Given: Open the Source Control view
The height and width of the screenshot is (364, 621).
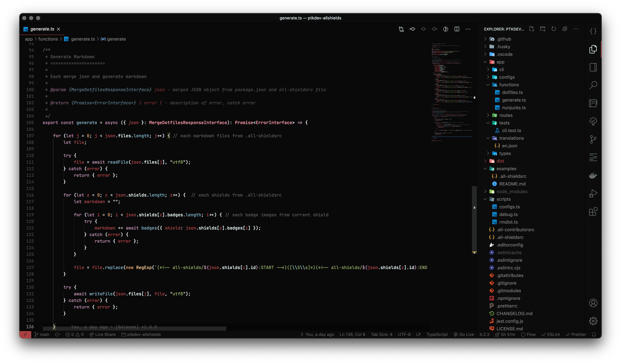Looking at the screenshot, I should [x=593, y=139].
